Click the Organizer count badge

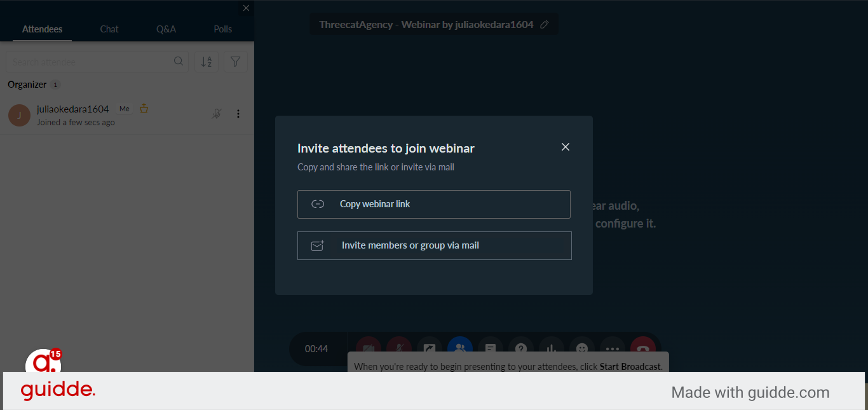tap(55, 85)
